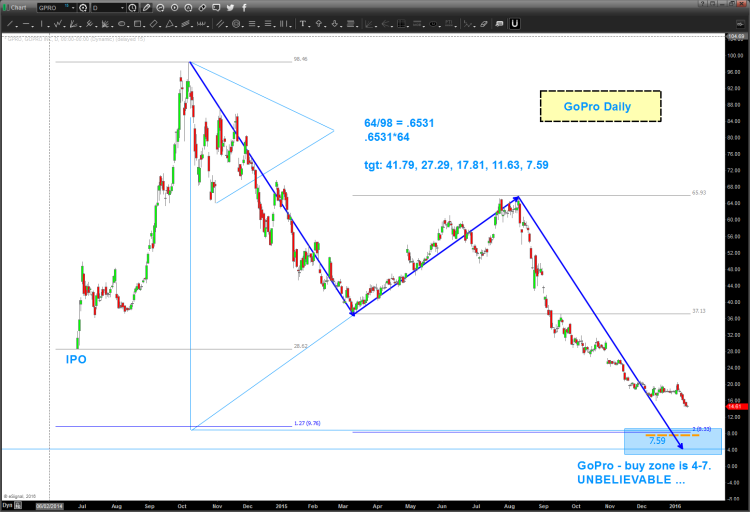The width and height of the screenshot is (750, 512).
Task: Expand options arrow next to ellipse tool
Action: click(x=128, y=26)
